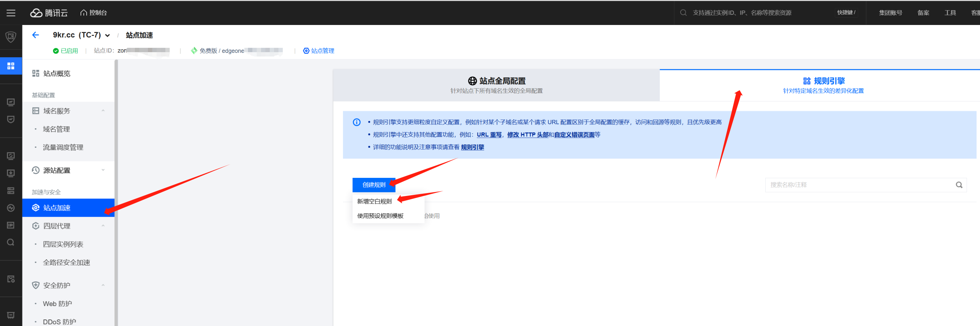980x326 pixels.
Task: Click the shield icon in left rail
Action: tap(11, 37)
